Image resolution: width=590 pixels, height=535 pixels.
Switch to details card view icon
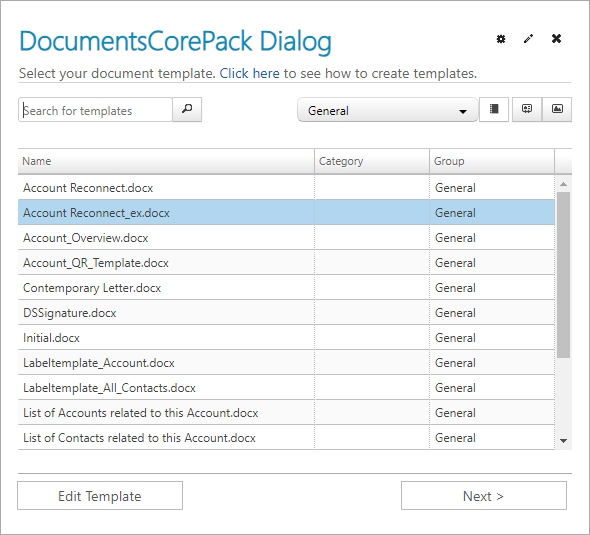(527, 109)
